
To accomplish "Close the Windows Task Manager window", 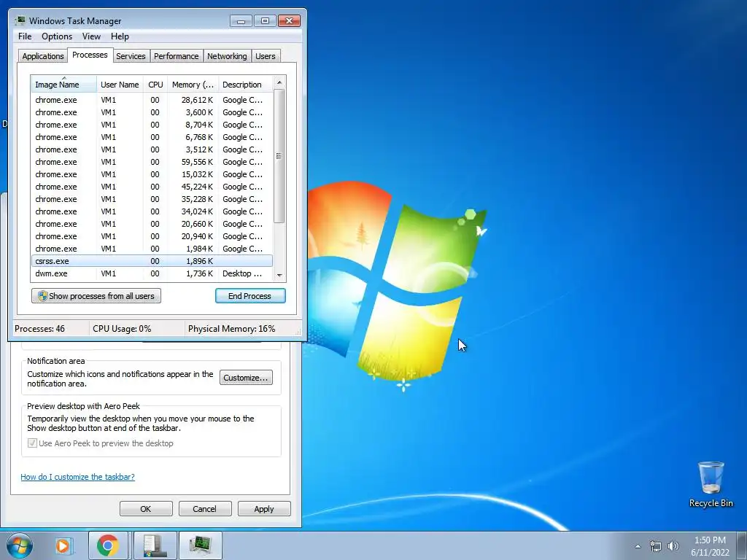I will pos(289,21).
